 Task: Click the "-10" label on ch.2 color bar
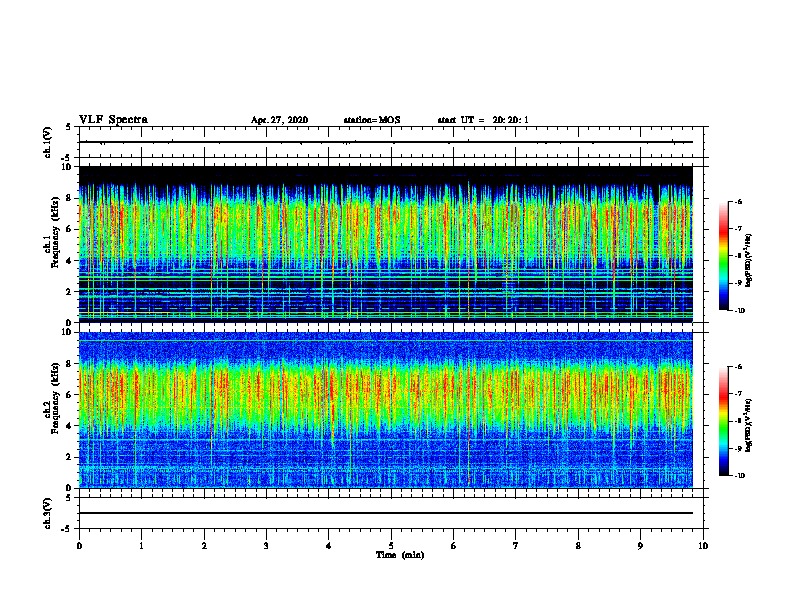739,476
